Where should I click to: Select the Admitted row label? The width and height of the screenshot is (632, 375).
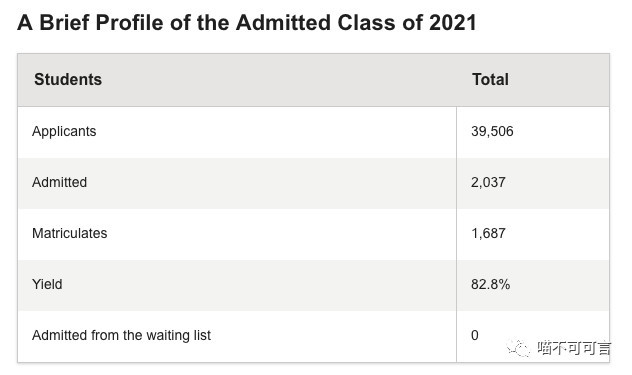click(59, 182)
